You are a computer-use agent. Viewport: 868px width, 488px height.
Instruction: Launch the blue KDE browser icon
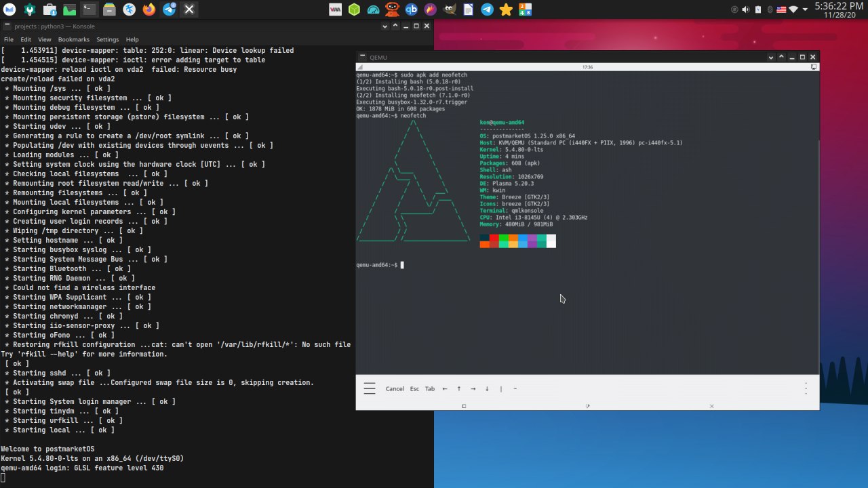(x=130, y=9)
